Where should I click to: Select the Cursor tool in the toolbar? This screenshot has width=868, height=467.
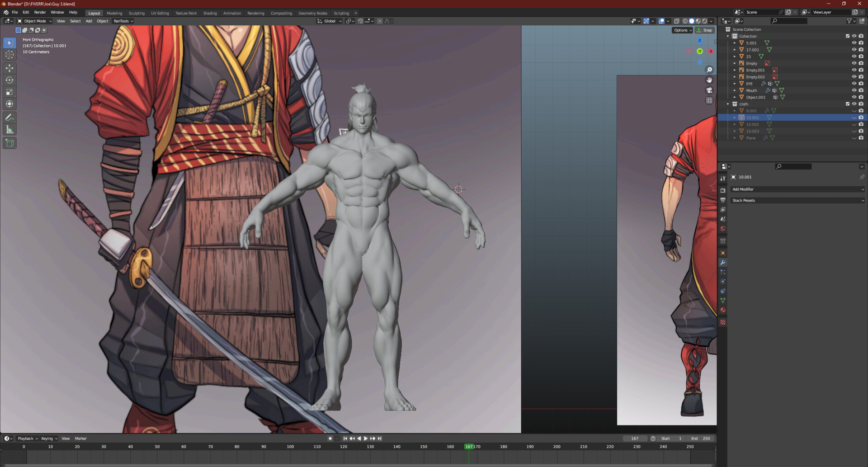coord(9,54)
